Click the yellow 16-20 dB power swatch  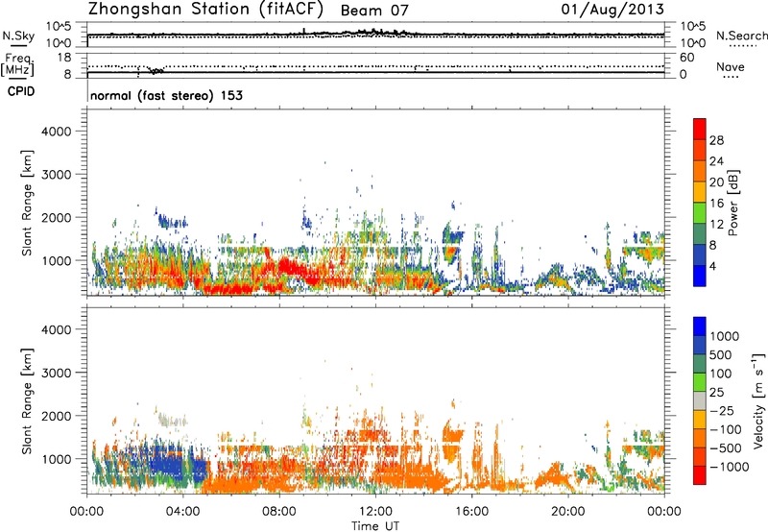click(700, 192)
